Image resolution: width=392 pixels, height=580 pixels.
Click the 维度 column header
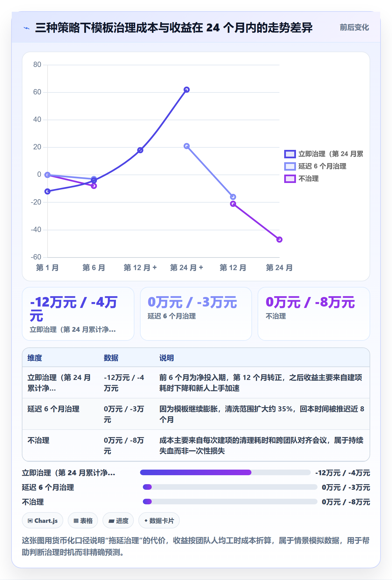click(x=35, y=358)
